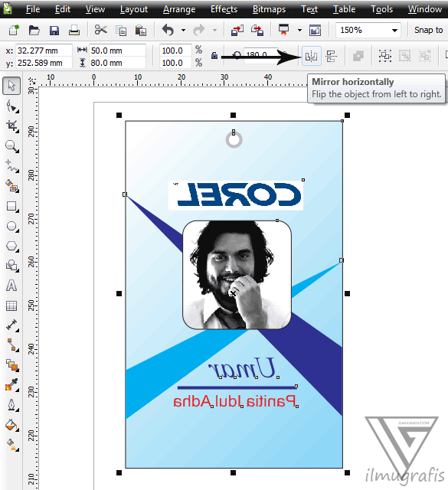
Task: Open the Table menu
Action: pos(344,9)
